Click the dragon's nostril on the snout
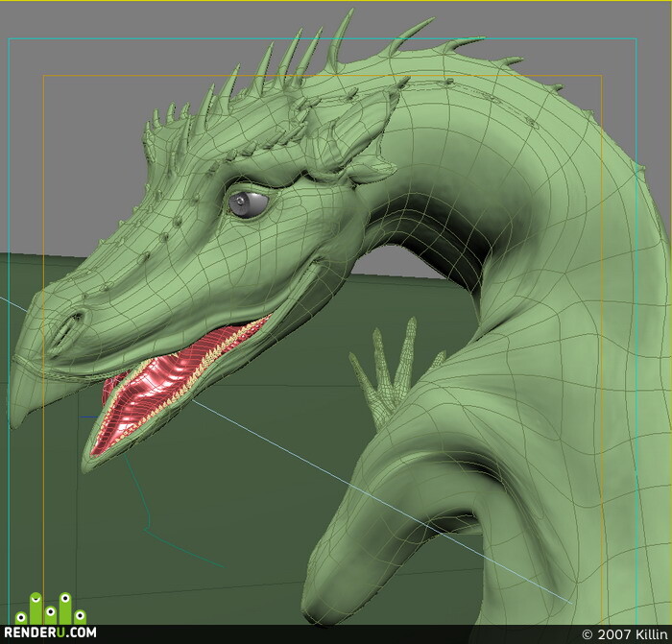672x644 pixels. (x=68, y=328)
